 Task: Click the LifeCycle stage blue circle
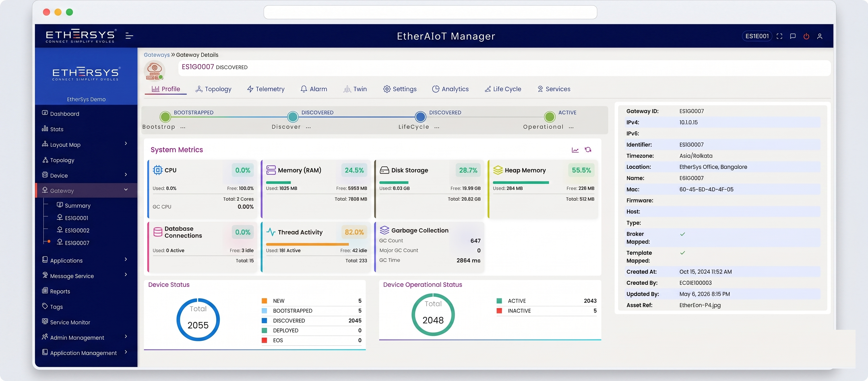[420, 117]
